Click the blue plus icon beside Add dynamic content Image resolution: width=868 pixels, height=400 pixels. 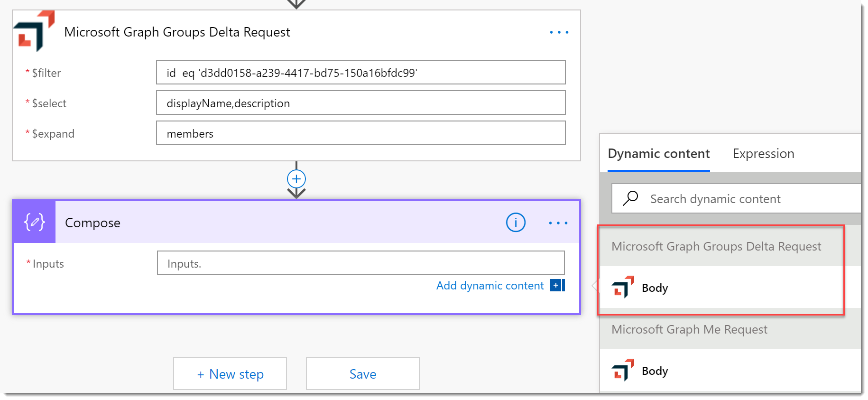pos(557,285)
